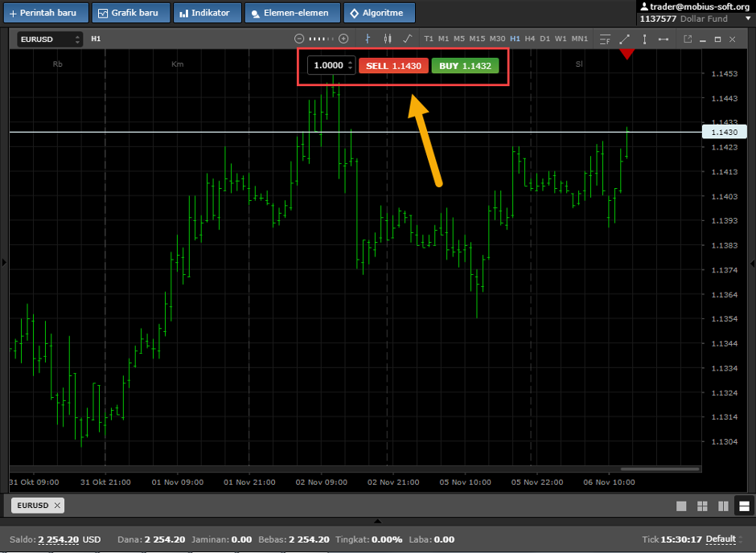Open the Algoritme menu

(x=379, y=13)
